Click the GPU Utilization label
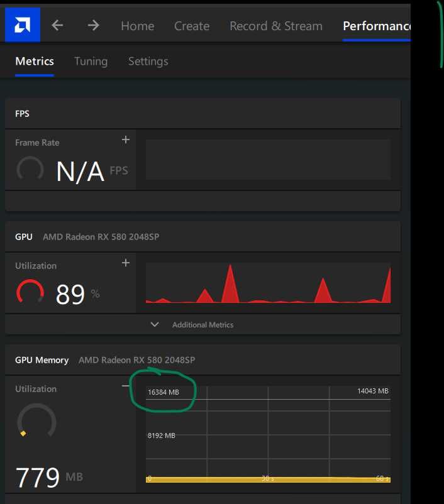444x504 pixels. pos(36,266)
